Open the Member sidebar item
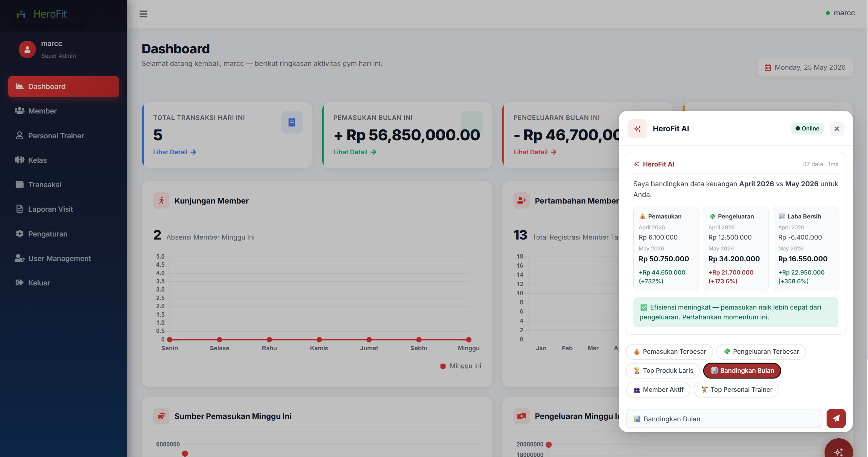 point(64,111)
